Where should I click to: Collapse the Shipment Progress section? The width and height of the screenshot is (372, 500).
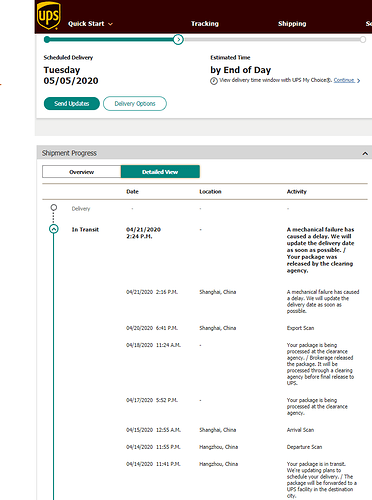[365, 153]
